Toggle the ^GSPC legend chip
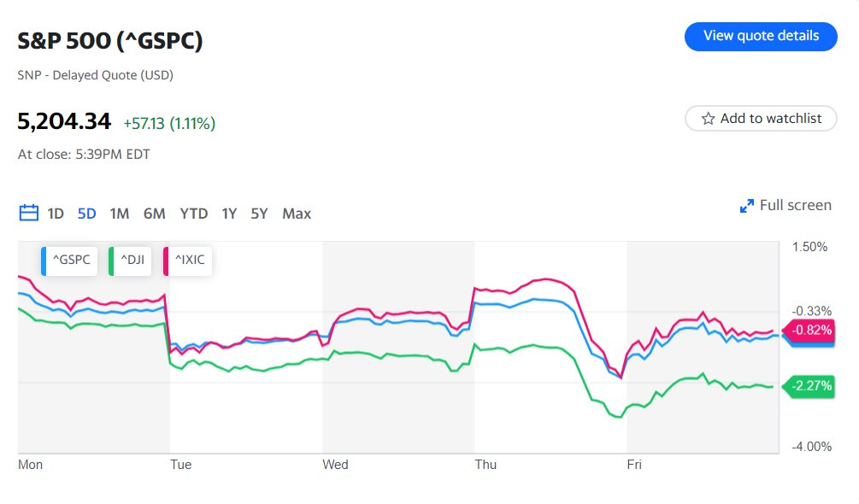The width and height of the screenshot is (859, 504). (x=69, y=261)
